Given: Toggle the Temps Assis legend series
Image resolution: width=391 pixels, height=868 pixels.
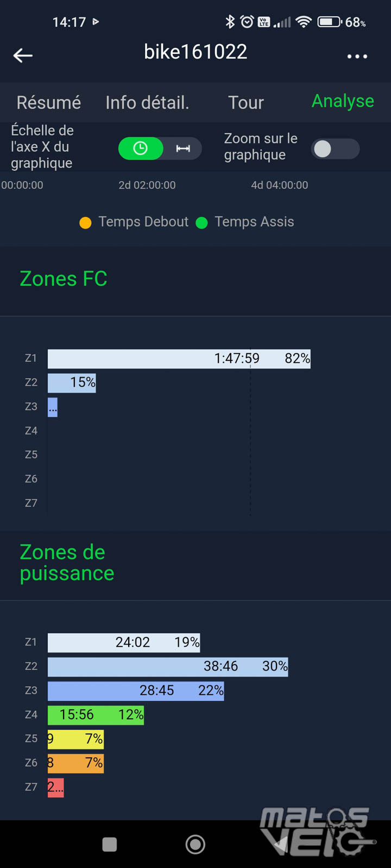Looking at the screenshot, I should click(x=245, y=222).
